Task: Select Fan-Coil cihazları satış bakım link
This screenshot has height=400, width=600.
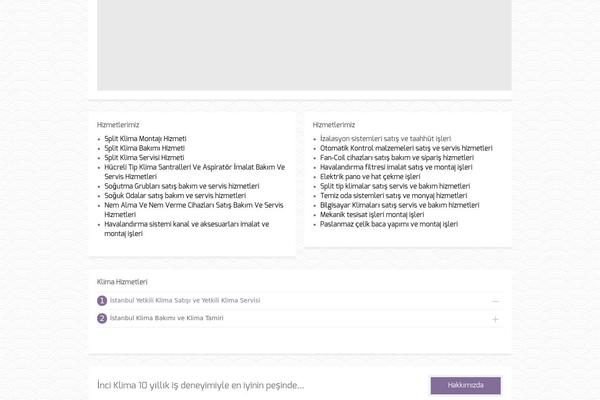Action: click(396, 158)
